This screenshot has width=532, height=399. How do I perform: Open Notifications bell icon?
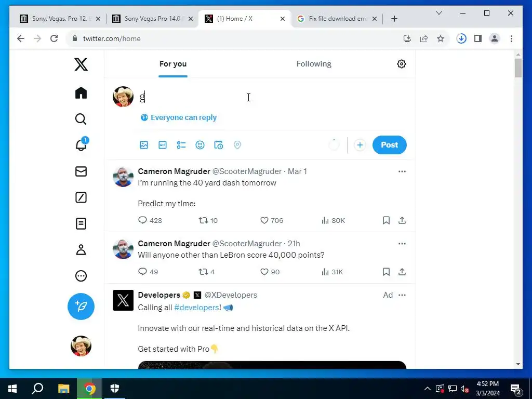click(x=81, y=145)
